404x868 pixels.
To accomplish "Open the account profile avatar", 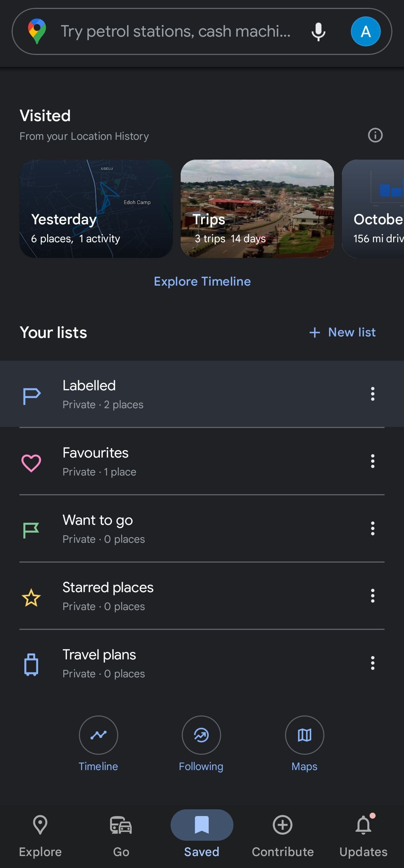I will pos(365,32).
